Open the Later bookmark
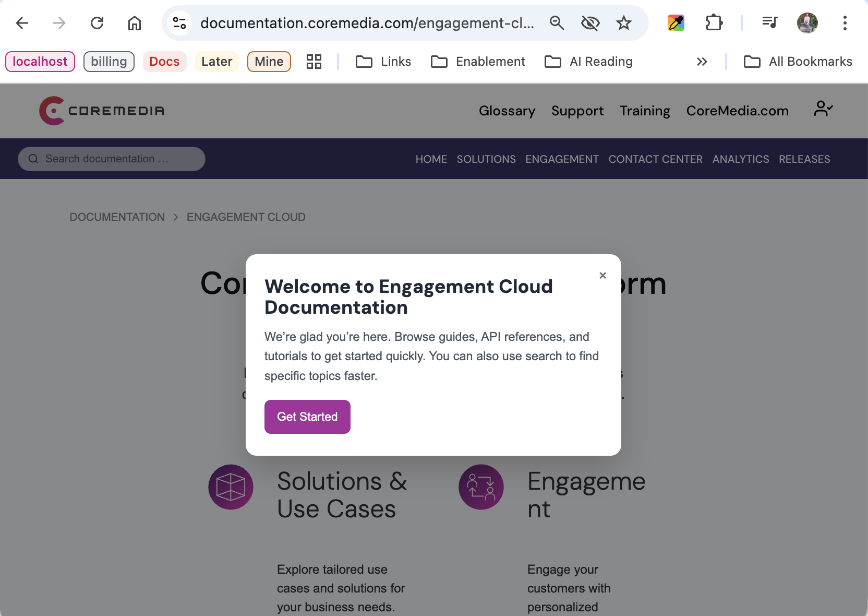 pyautogui.click(x=217, y=62)
